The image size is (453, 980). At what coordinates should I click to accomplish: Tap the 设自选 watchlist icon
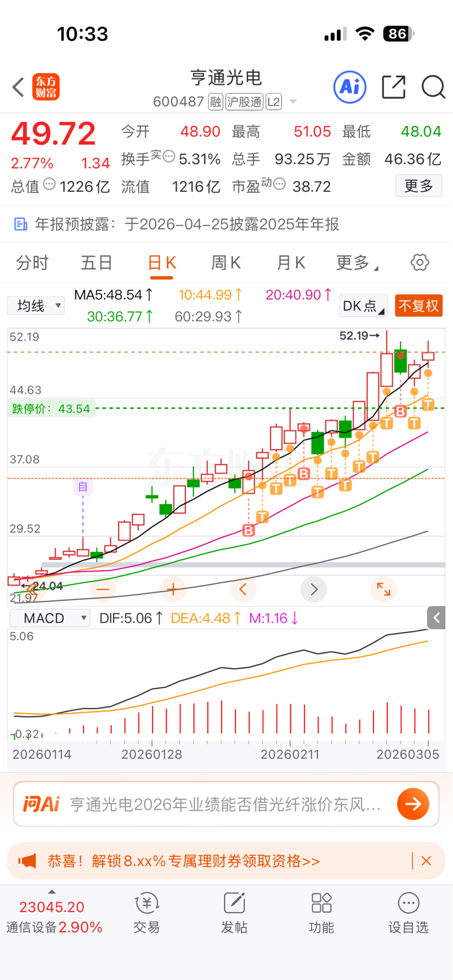[x=408, y=913]
